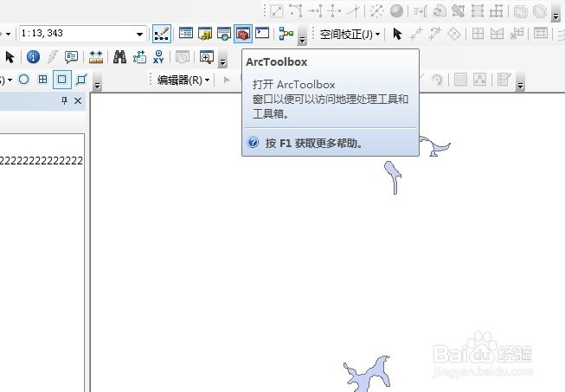
Task: Open the Create Features window
Action: [504, 80]
